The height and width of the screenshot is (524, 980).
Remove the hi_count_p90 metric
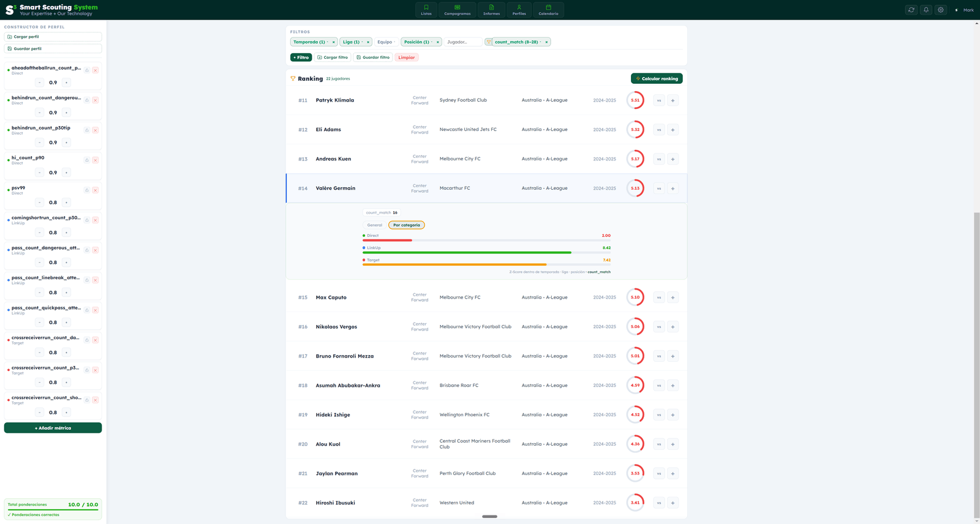click(x=96, y=160)
